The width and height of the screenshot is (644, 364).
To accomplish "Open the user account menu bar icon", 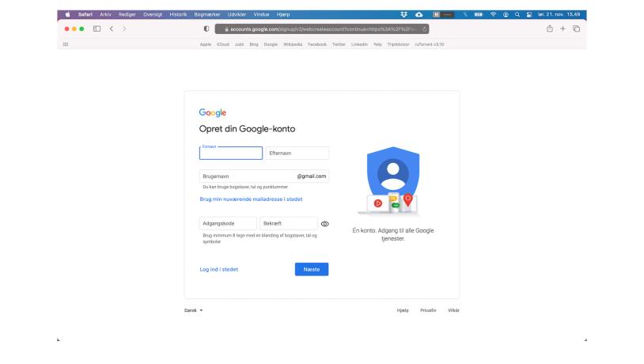I will [x=506, y=14].
